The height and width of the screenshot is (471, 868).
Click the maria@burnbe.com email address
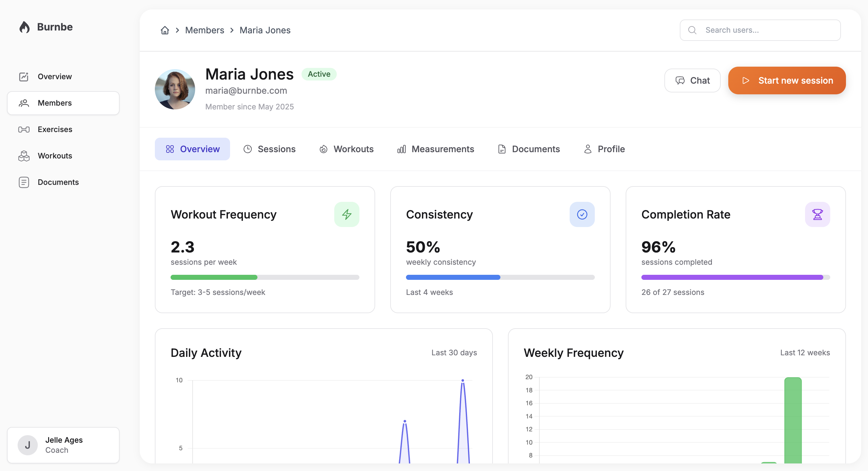246,91
